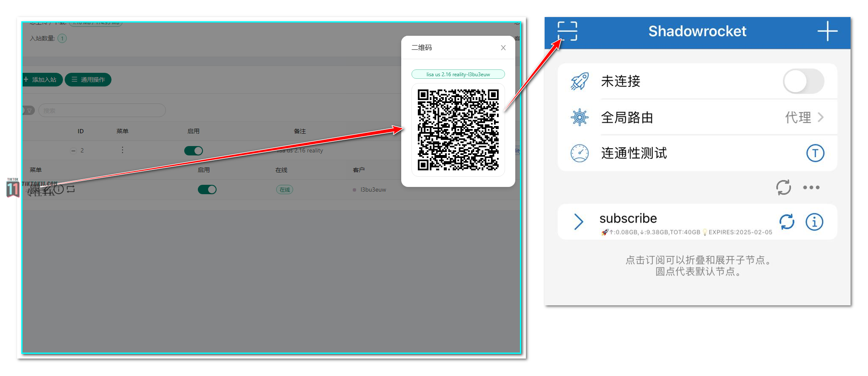This screenshot has width=868, height=376.
Task: Click the 入站数量 count badge 1
Action: (x=62, y=38)
